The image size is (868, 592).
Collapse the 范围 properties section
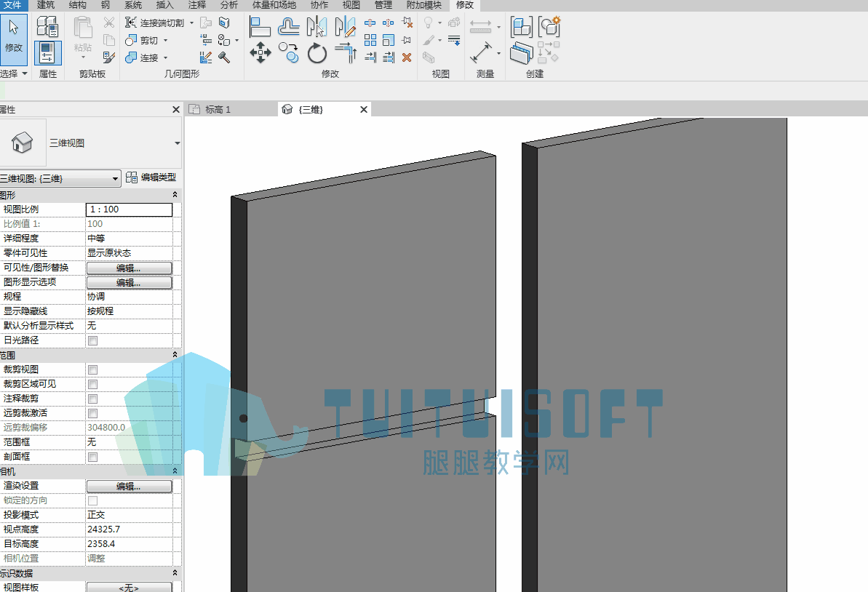point(175,355)
